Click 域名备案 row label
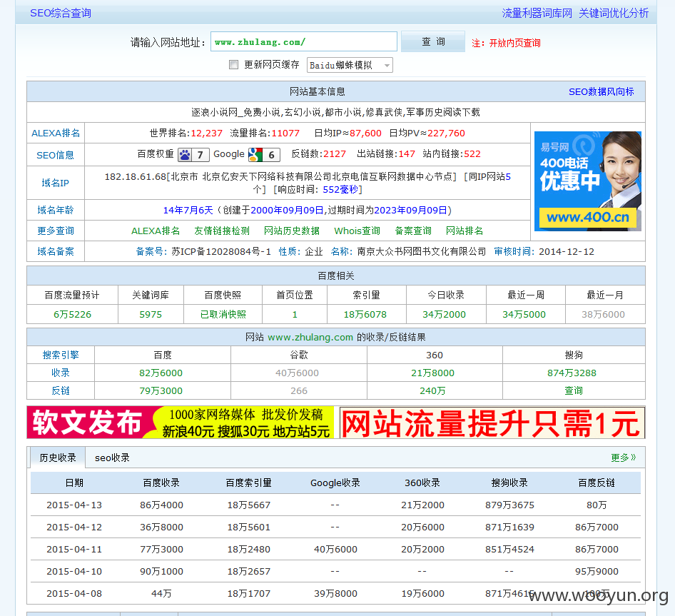This screenshot has width=675, height=616. click(56, 251)
